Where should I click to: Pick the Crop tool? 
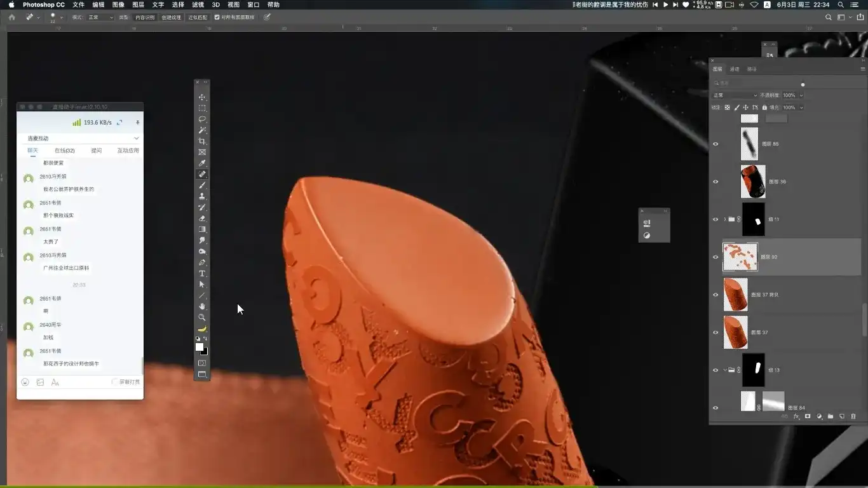(202, 141)
